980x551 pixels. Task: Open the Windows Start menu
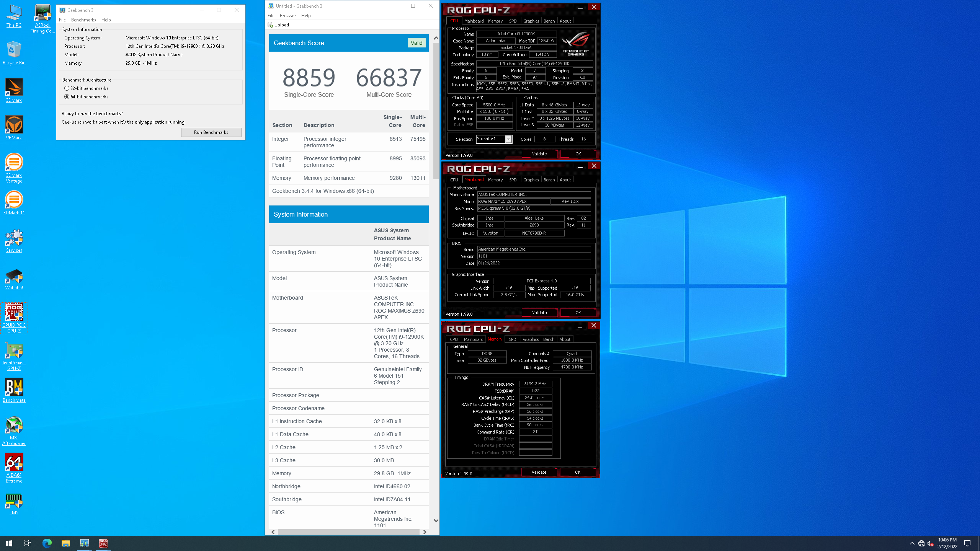tap(9, 543)
